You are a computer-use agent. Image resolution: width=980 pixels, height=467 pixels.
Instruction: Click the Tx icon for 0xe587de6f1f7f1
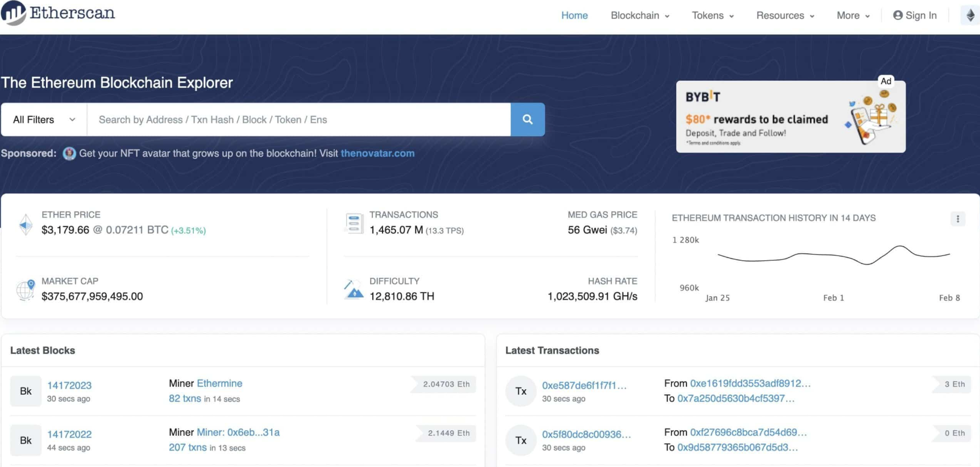click(521, 391)
